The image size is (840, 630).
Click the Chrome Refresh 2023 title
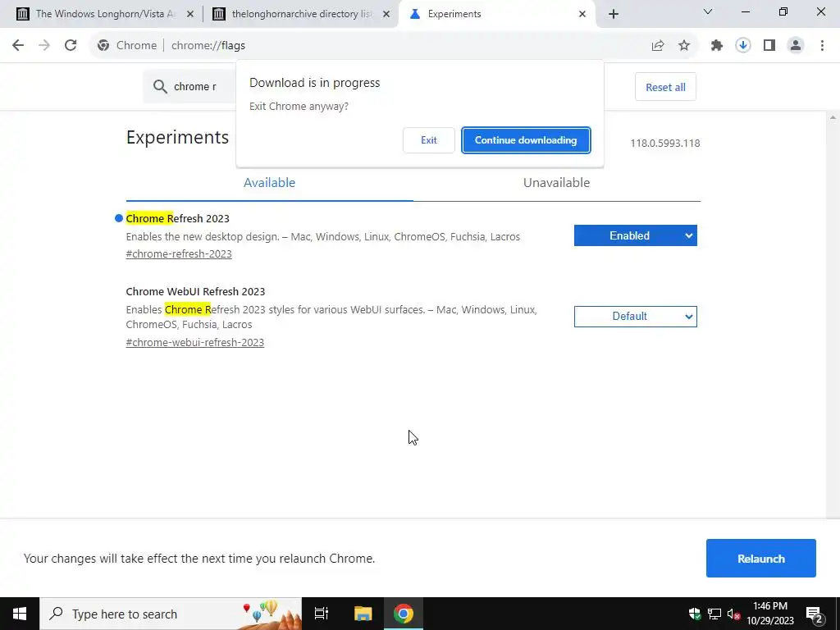click(177, 218)
